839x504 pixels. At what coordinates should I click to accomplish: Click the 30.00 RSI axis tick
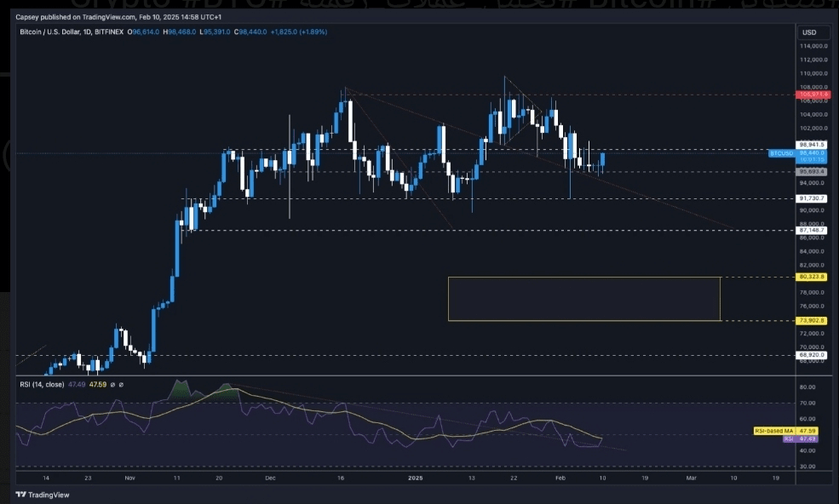tap(807, 467)
